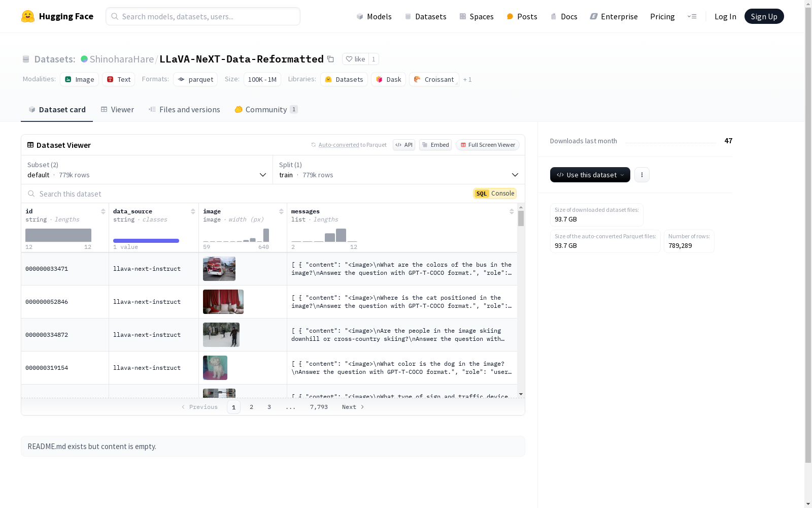Screen dimensions: 812x508
Task: Select the id cell 000000033471
Action: 65,269
